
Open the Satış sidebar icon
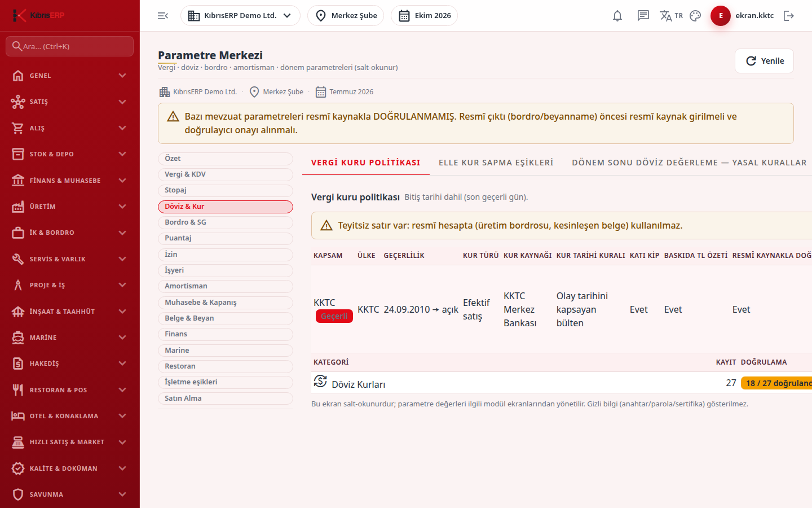point(18,102)
